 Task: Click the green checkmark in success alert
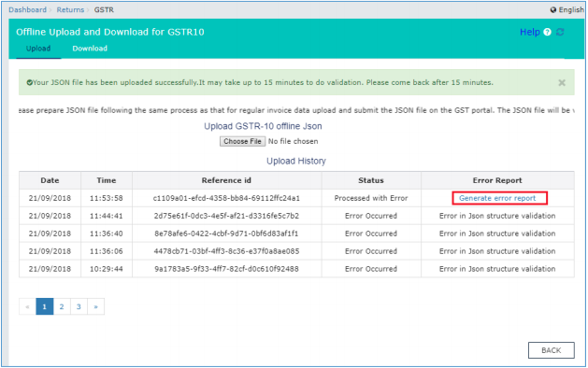(x=29, y=82)
